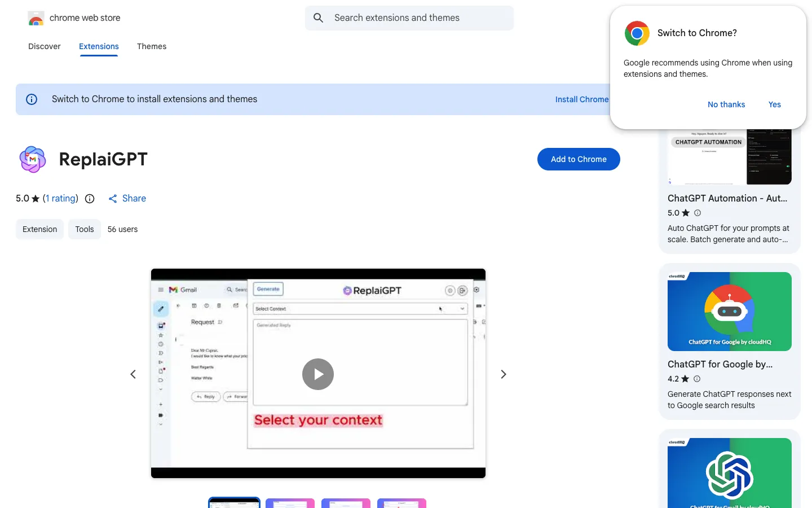Click the ReplaiGPT extension logo
The image size is (812, 508).
(x=33, y=159)
